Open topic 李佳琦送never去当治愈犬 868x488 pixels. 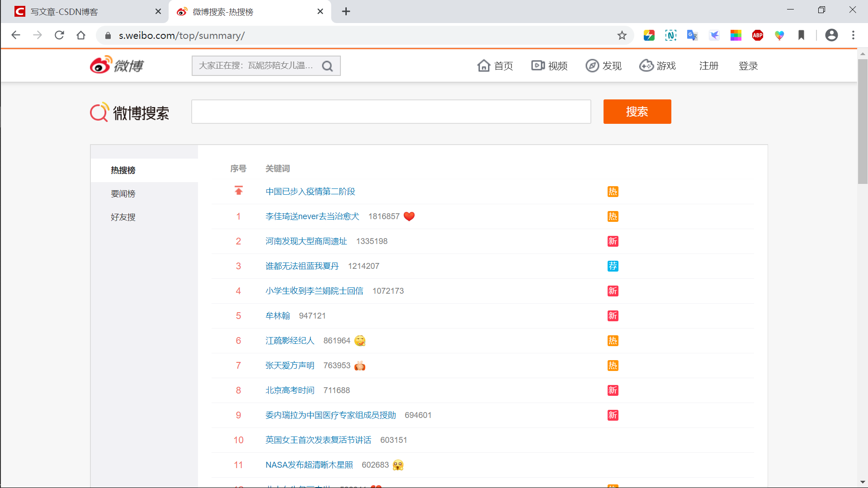[x=312, y=216]
